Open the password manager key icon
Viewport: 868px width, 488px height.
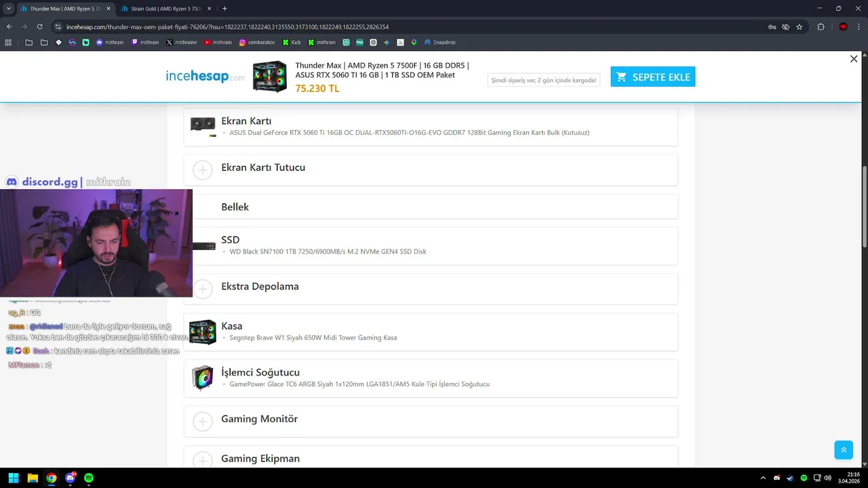pos(772,27)
